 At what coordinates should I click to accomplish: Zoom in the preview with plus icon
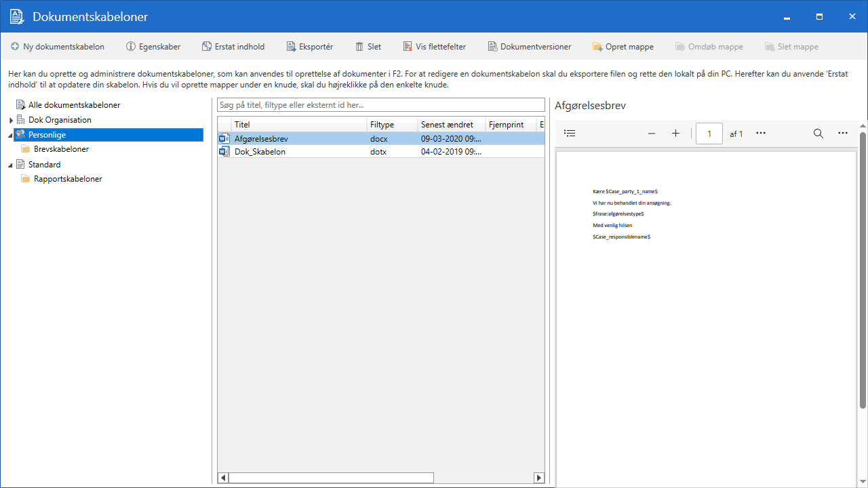tap(675, 134)
